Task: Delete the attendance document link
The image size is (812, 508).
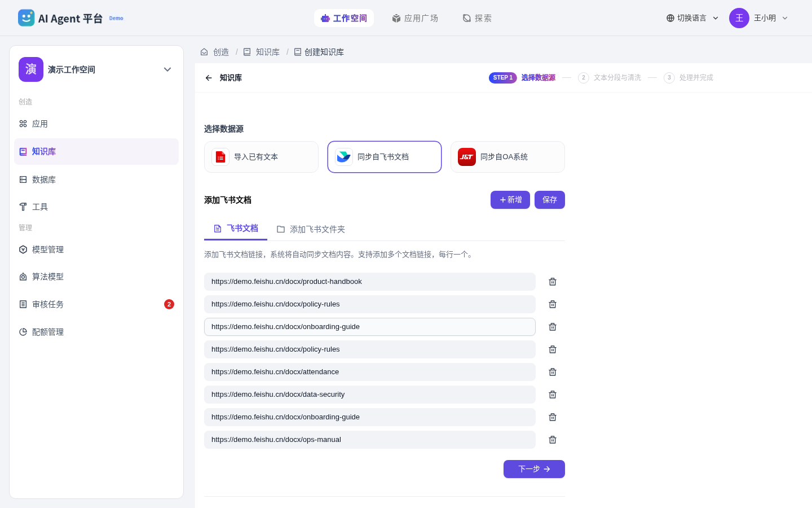Action: 553,372
